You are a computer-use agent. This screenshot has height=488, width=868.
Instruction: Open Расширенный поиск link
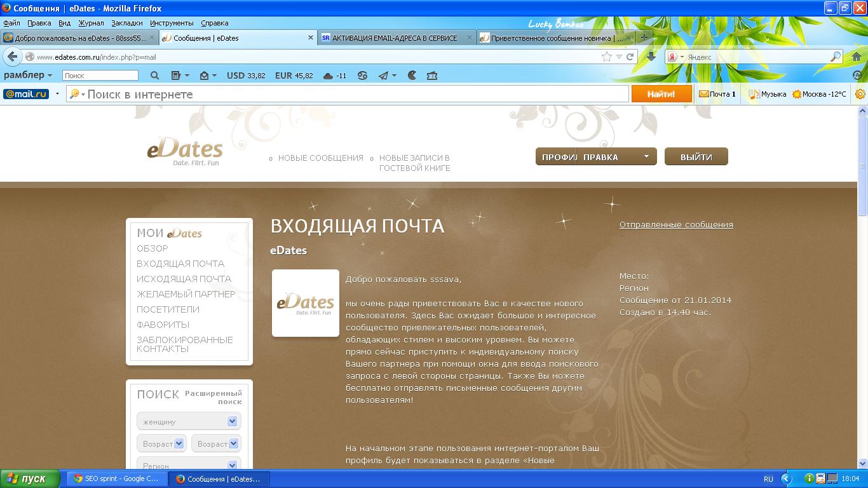pos(214,397)
